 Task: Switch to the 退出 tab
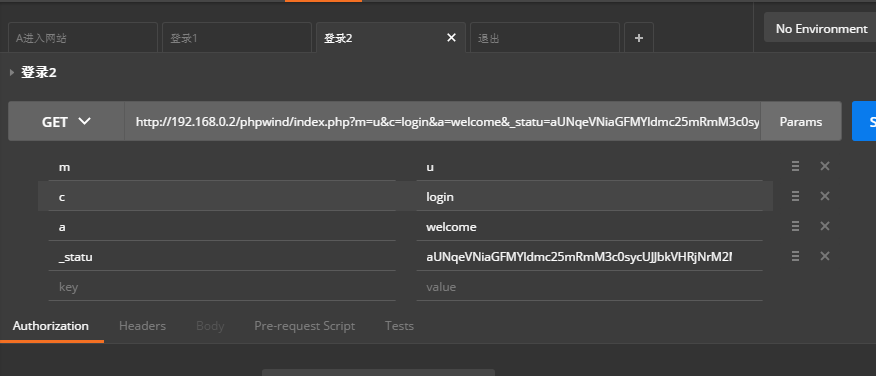(545, 38)
